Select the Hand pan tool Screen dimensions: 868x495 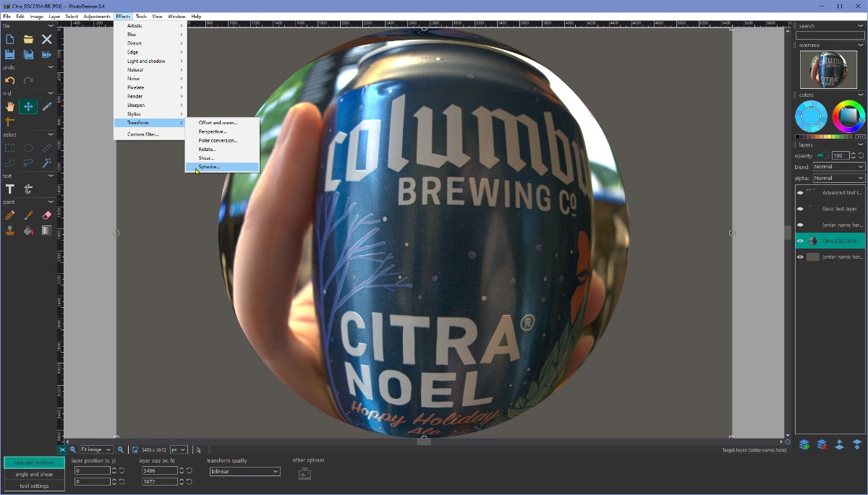[x=10, y=106]
